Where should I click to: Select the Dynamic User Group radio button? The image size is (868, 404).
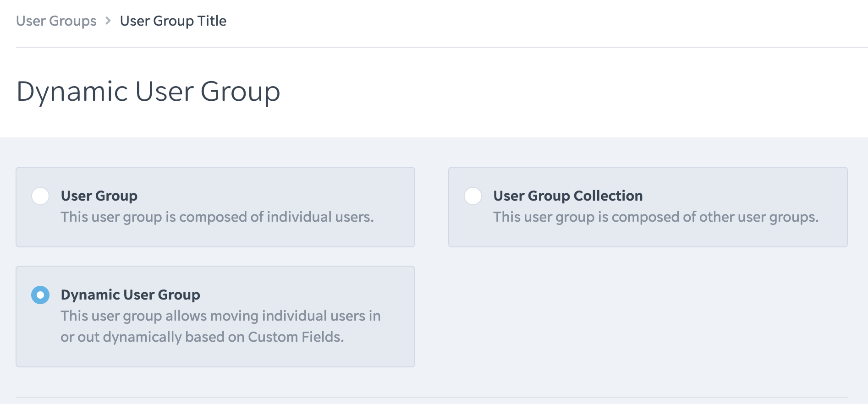click(x=40, y=295)
